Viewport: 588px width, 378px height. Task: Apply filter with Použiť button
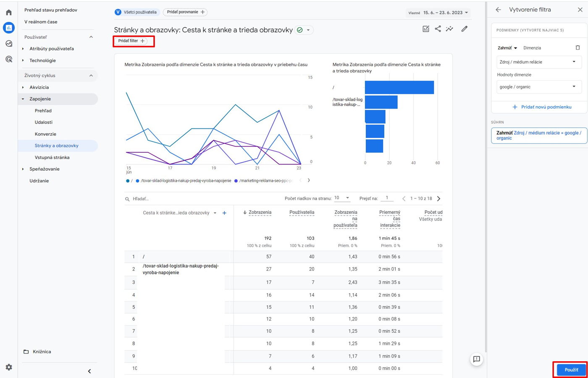tap(571, 370)
